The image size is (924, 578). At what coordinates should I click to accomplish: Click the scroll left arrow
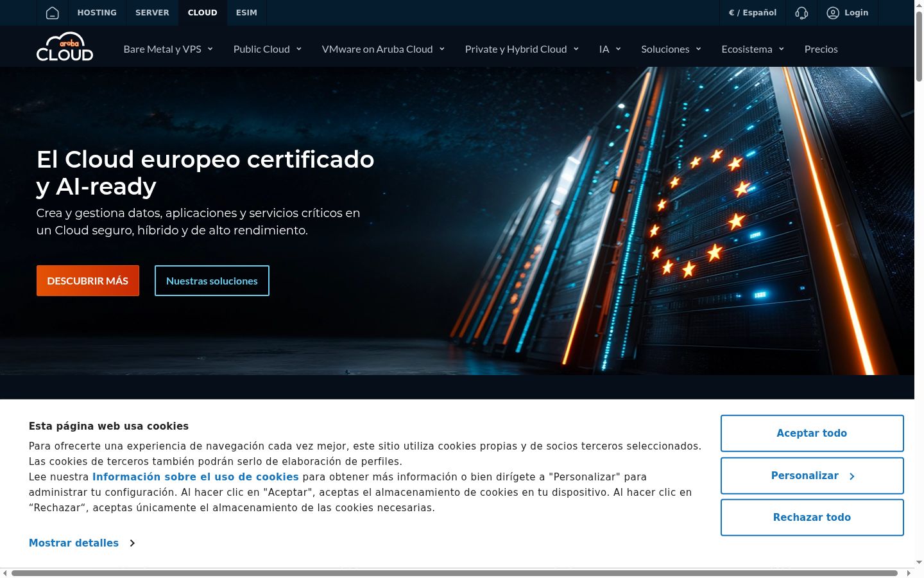point(4,573)
